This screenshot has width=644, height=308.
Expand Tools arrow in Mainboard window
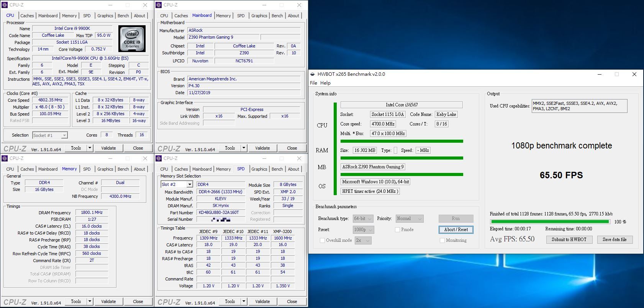[244, 148]
